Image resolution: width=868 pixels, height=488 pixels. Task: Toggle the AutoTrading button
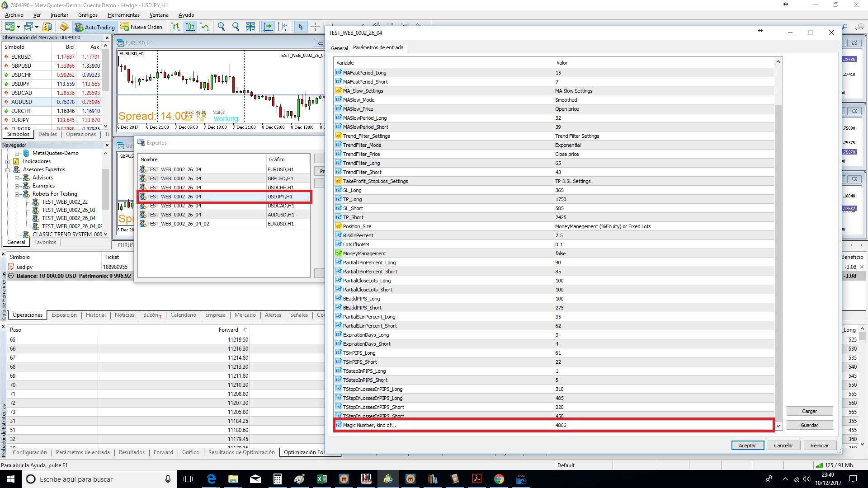coord(95,27)
